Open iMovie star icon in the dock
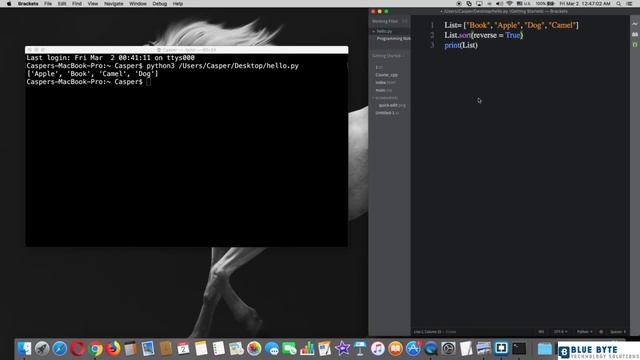Viewport: 640px width, 360px height. [342, 349]
